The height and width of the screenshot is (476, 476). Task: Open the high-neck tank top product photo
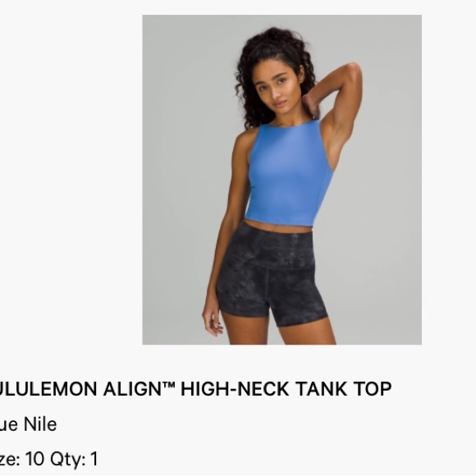281,180
